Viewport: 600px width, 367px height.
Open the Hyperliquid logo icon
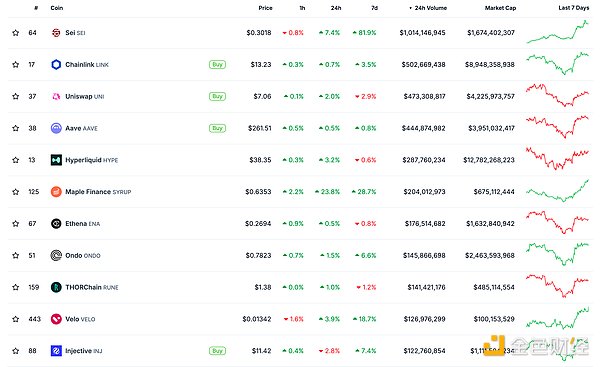[x=56, y=160]
